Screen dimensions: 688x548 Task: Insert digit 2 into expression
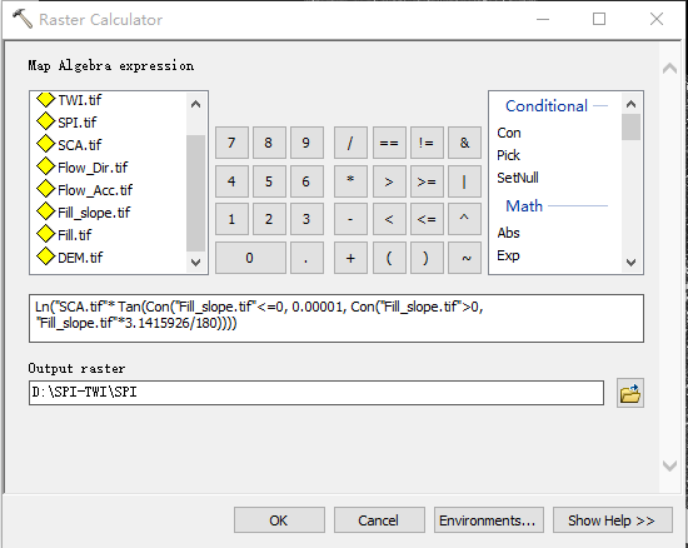click(x=269, y=219)
